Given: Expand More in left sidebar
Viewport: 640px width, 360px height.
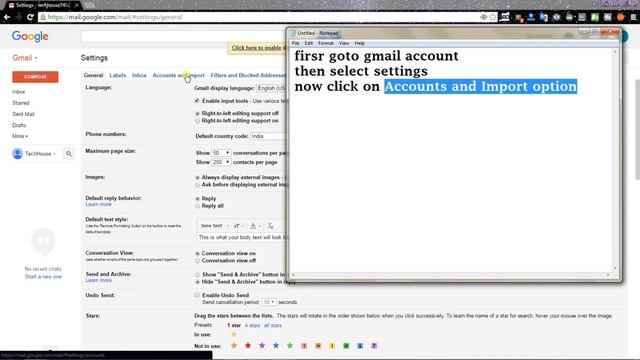Looking at the screenshot, I should point(20,136).
